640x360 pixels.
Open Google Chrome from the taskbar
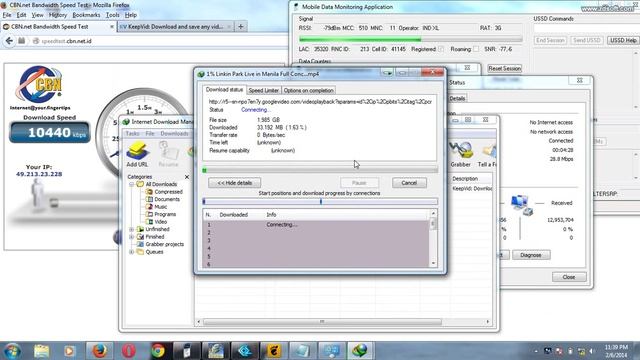158,351
